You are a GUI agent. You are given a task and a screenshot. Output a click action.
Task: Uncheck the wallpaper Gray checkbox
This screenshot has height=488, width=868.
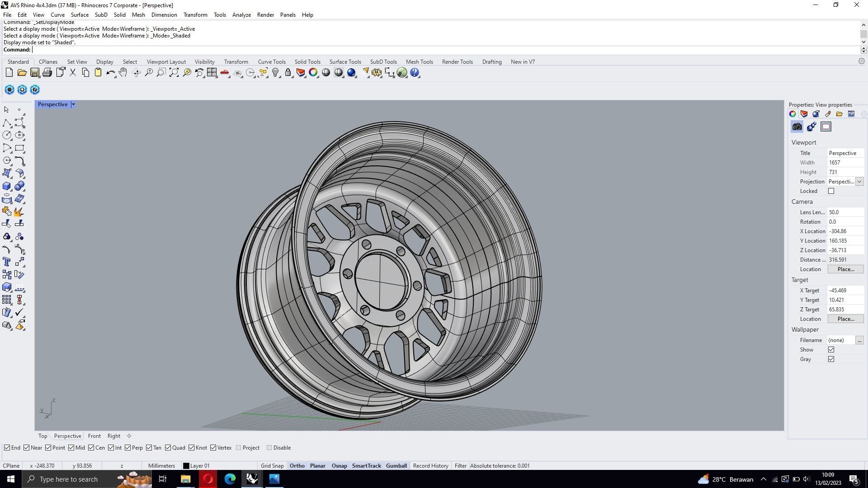pos(831,359)
